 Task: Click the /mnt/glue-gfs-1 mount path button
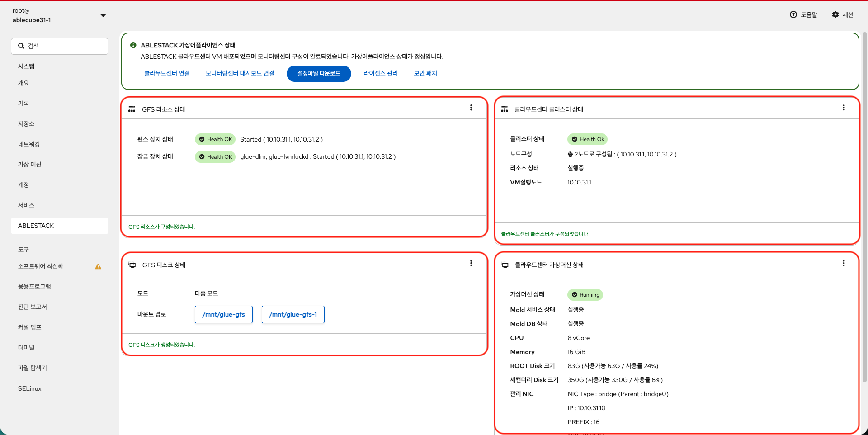pyautogui.click(x=293, y=315)
